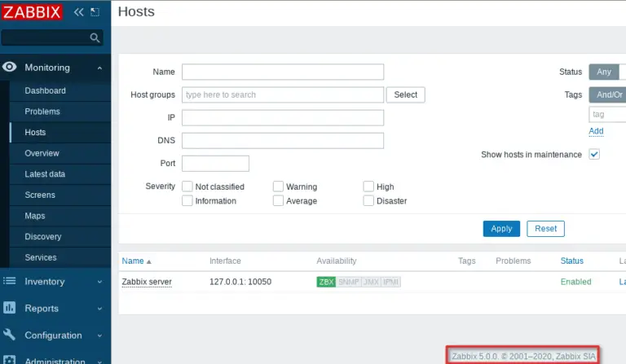Click the Name filter input field
Image resolution: width=626 pixels, height=364 pixels.
(x=283, y=72)
